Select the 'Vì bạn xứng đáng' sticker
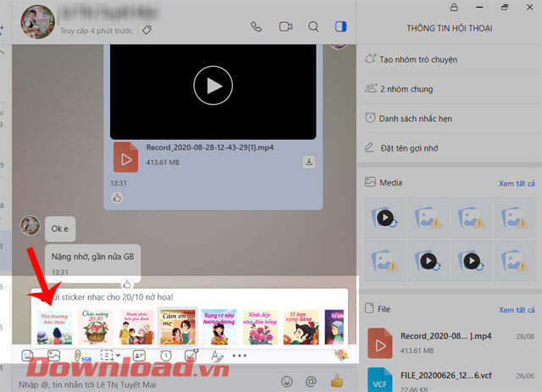Image resolution: width=542 pixels, height=392 pixels. click(301, 327)
